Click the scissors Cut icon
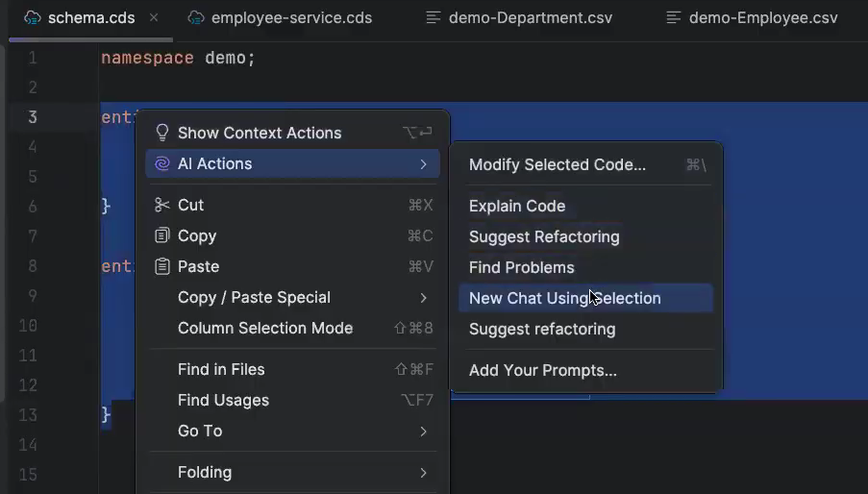 tap(161, 205)
